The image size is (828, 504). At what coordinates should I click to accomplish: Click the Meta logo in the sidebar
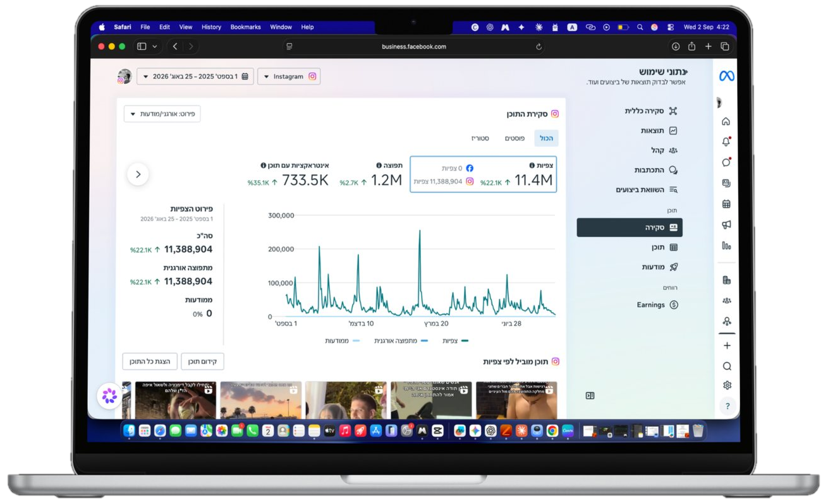coord(726,76)
